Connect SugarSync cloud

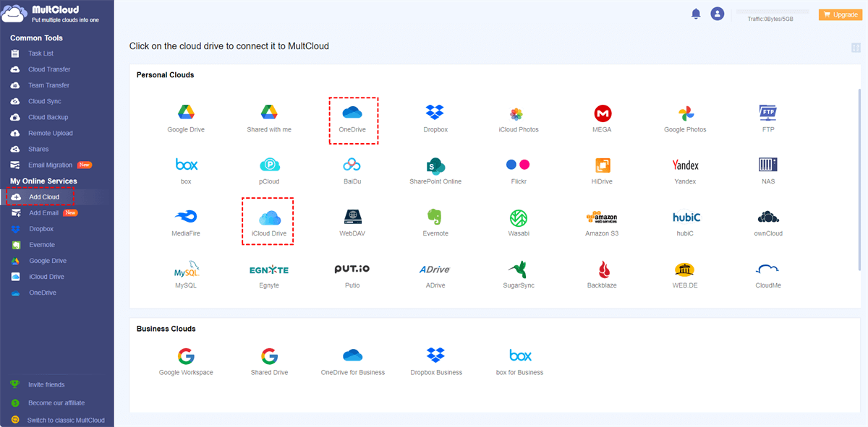coord(519,275)
